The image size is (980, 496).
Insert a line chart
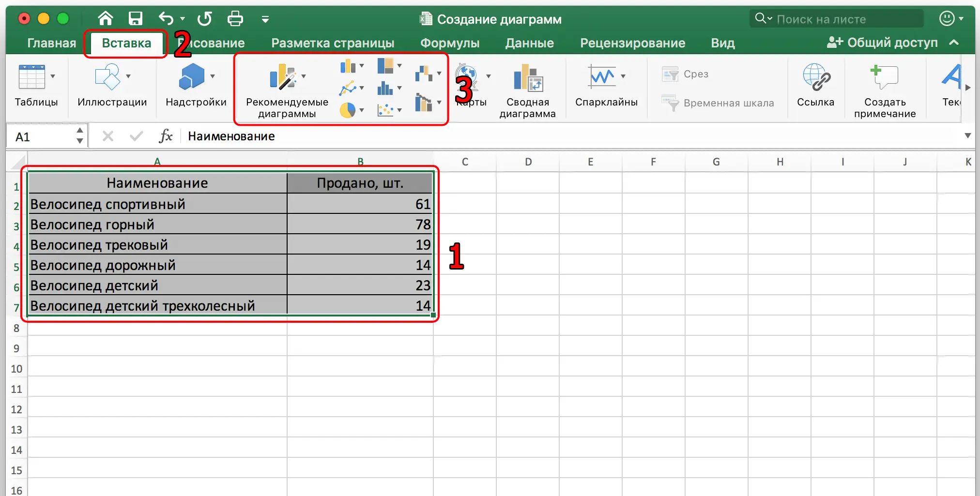[348, 88]
